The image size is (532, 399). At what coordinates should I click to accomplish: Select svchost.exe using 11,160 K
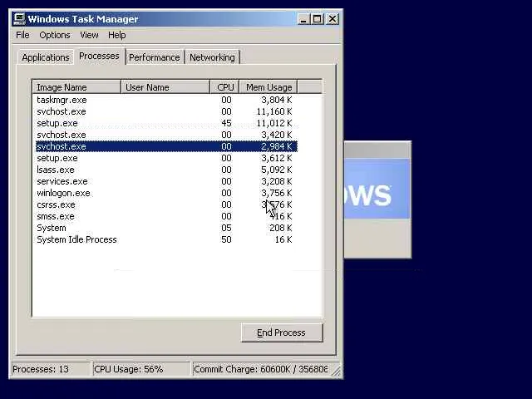(166, 111)
